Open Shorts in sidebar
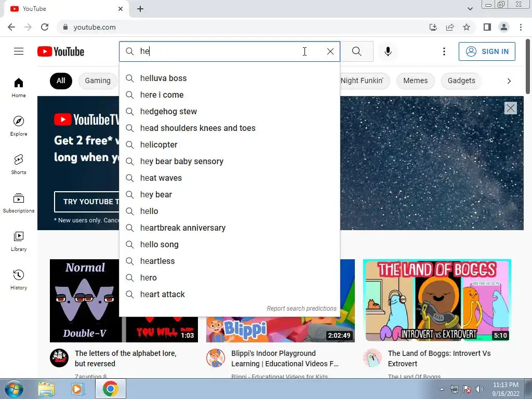The width and height of the screenshot is (532, 399). click(19, 164)
